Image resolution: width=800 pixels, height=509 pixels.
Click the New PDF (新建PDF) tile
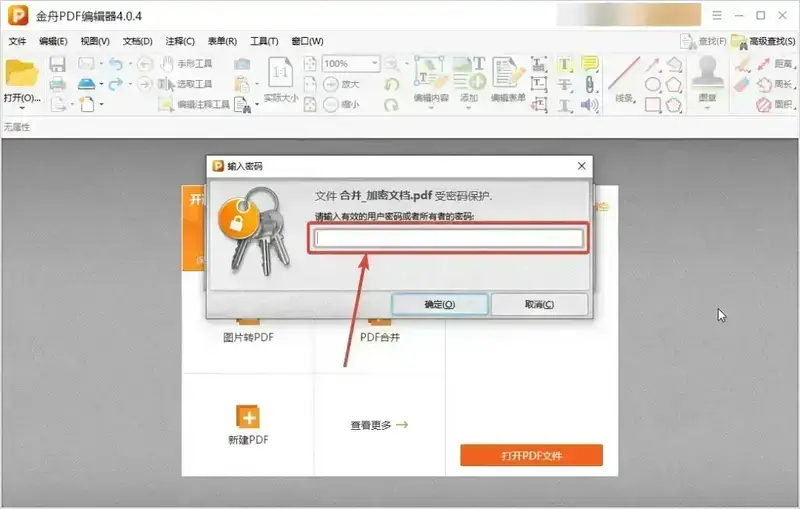pos(248,425)
